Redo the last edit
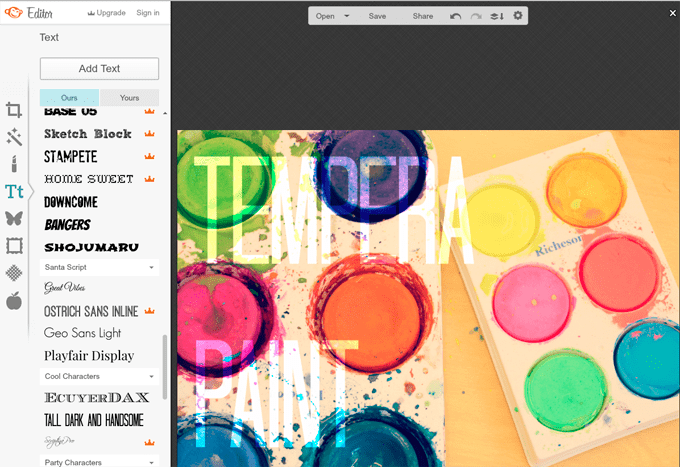 pyautogui.click(x=476, y=16)
